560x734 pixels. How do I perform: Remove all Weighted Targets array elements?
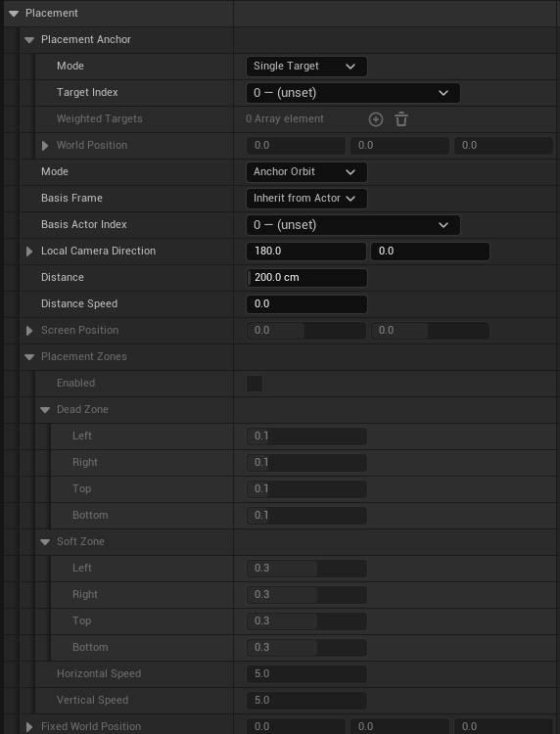pyautogui.click(x=401, y=119)
